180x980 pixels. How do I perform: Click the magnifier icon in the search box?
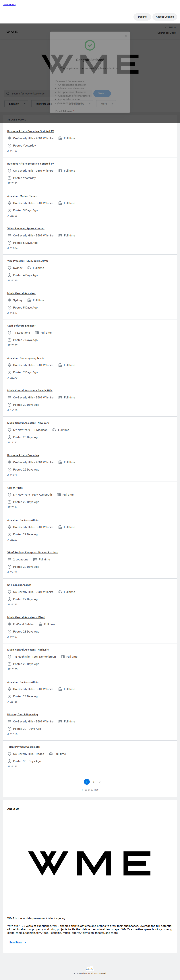8,94
